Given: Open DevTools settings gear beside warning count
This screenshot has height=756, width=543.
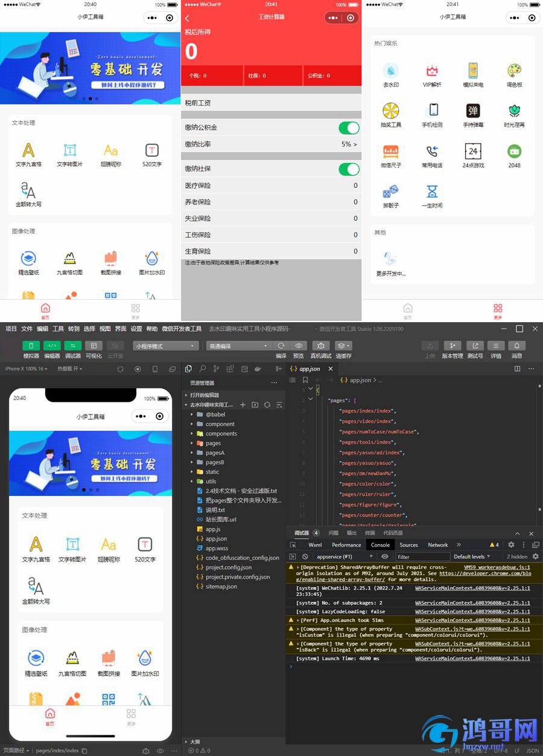Looking at the screenshot, I should 511,545.
